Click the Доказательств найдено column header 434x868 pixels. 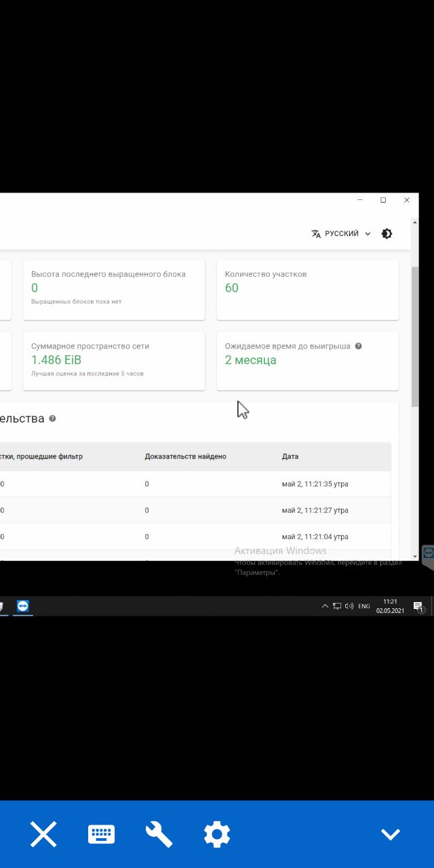click(186, 456)
